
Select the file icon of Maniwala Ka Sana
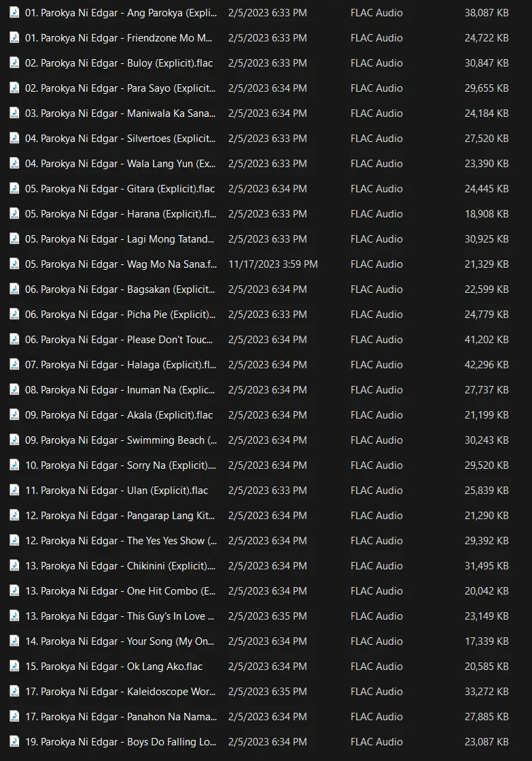pyautogui.click(x=14, y=113)
